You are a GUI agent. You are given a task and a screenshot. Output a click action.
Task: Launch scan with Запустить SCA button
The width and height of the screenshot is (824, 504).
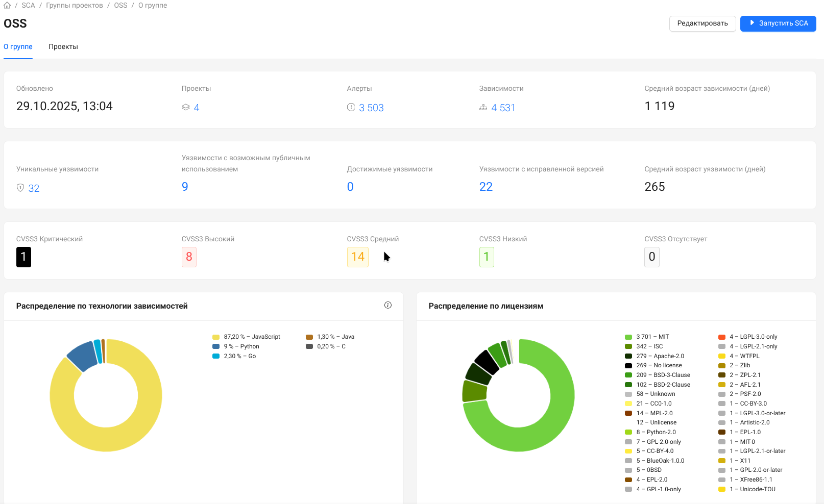[778, 23]
